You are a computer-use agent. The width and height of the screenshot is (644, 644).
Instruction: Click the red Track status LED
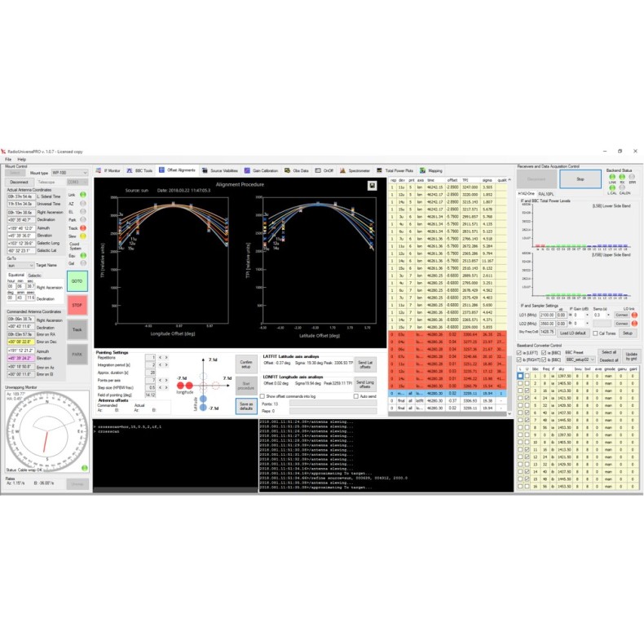[83, 228]
